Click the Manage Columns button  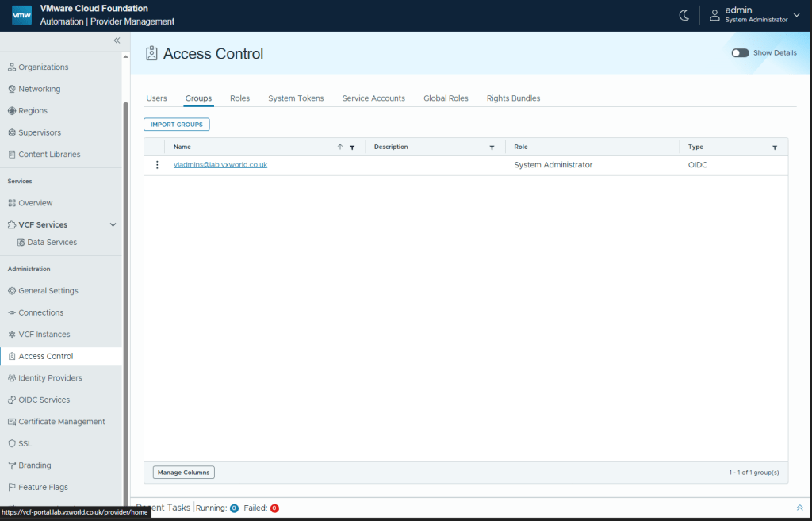pyautogui.click(x=183, y=473)
